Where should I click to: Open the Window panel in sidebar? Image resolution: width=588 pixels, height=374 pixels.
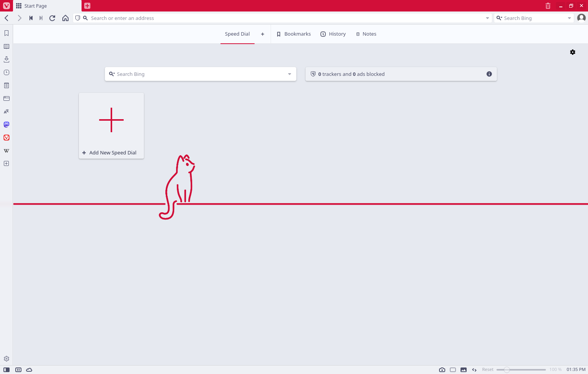tap(7, 98)
